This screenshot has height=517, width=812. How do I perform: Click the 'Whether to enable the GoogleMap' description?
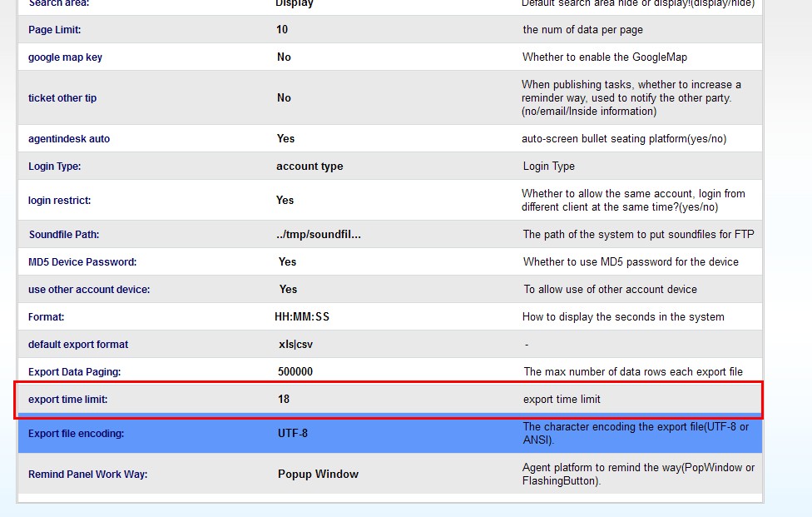click(605, 57)
